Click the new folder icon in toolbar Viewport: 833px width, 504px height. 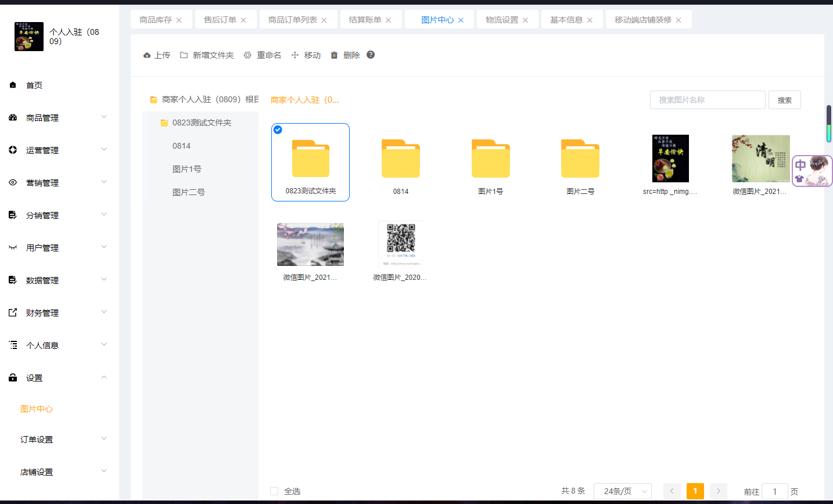click(x=184, y=55)
